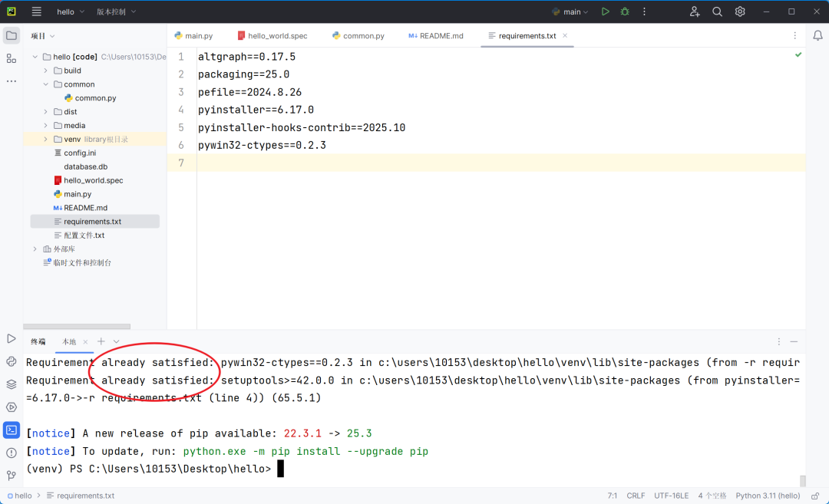Switch to hello_world.spec editor tab
Viewport: 829px width, 504px height.
pos(272,35)
